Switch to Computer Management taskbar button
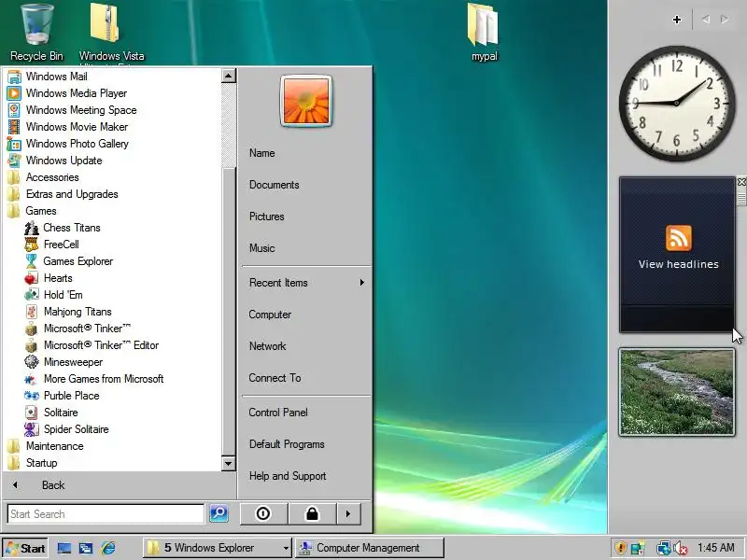747x560 pixels. pos(369,548)
